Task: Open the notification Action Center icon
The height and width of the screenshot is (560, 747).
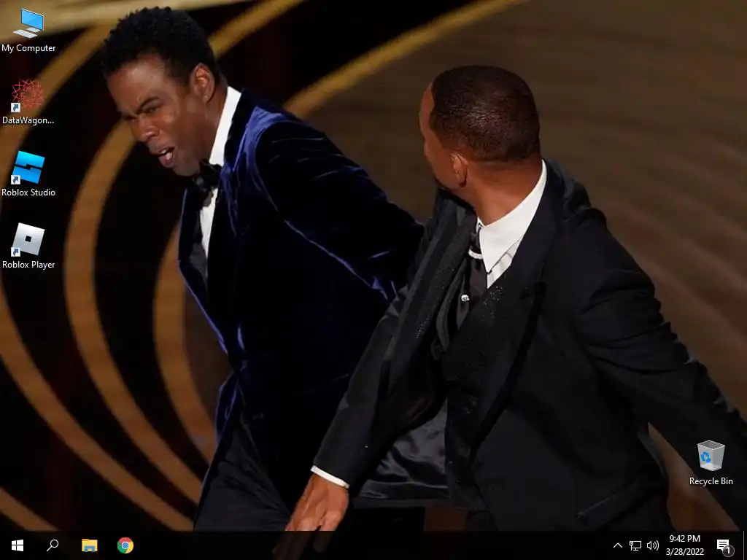Action: coord(724,545)
